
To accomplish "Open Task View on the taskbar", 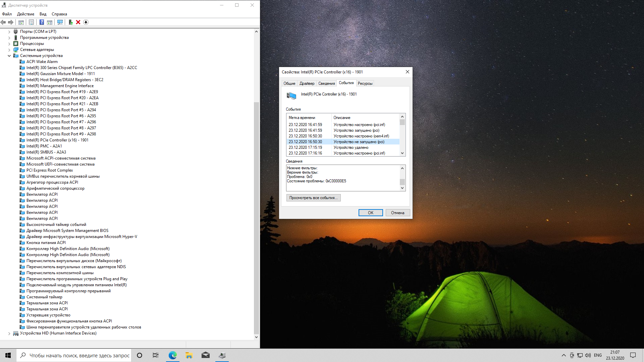I will click(156, 355).
